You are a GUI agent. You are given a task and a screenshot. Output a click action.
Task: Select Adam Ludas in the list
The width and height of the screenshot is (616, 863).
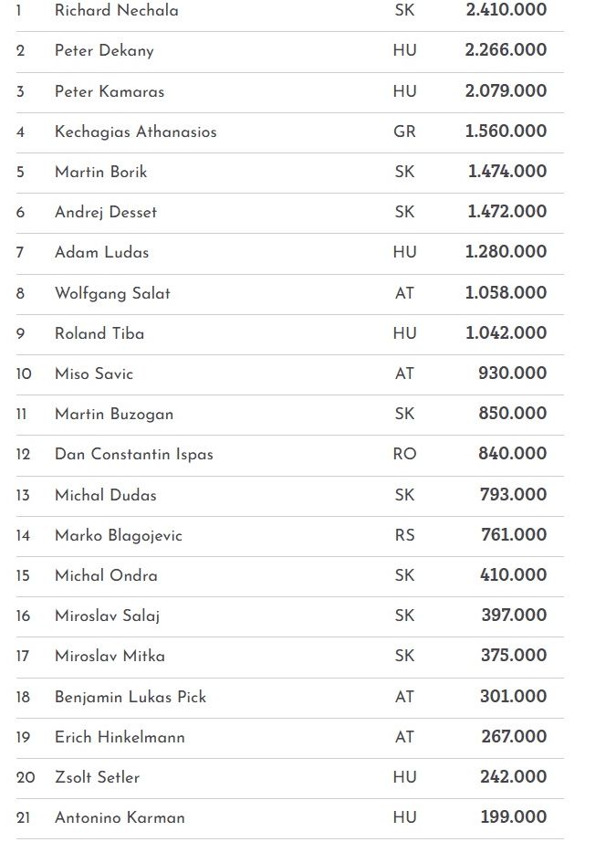point(101,252)
